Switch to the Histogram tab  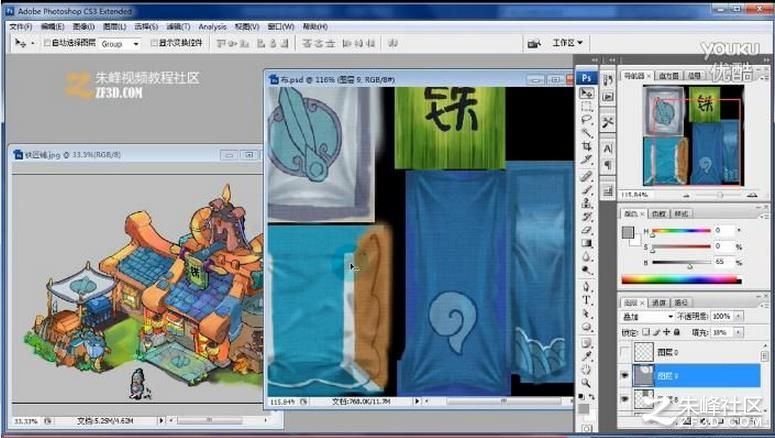coord(668,76)
